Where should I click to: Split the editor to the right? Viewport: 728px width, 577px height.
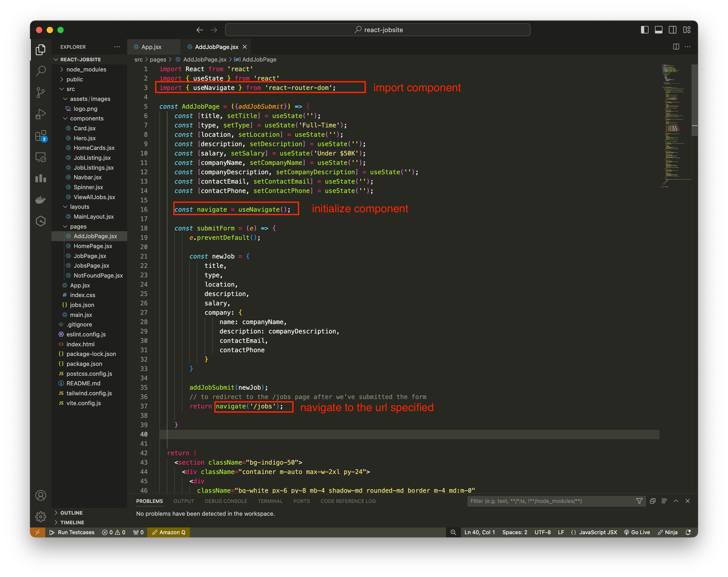[676, 47]
